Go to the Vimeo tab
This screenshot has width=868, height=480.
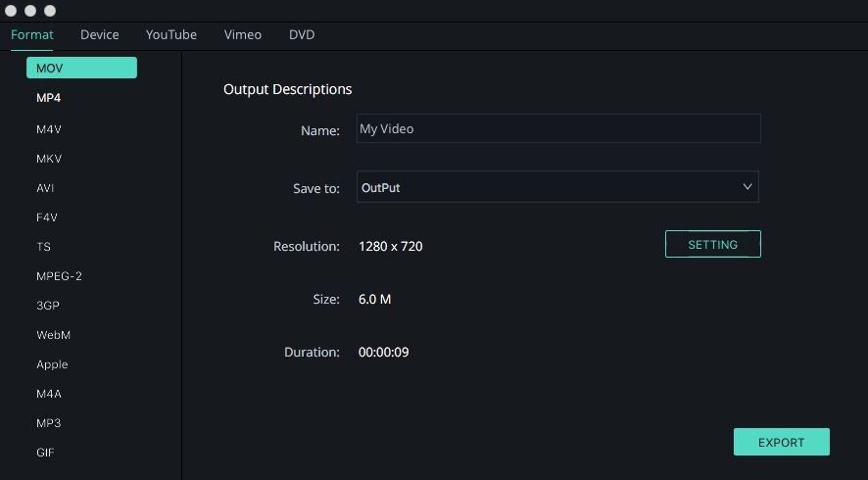242,34
